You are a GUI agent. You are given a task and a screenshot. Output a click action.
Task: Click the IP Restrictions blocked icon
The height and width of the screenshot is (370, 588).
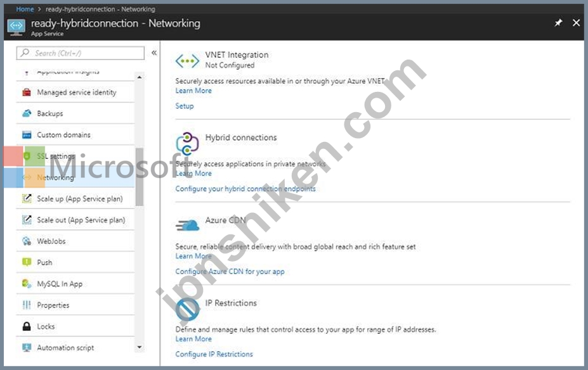point(187,309)
